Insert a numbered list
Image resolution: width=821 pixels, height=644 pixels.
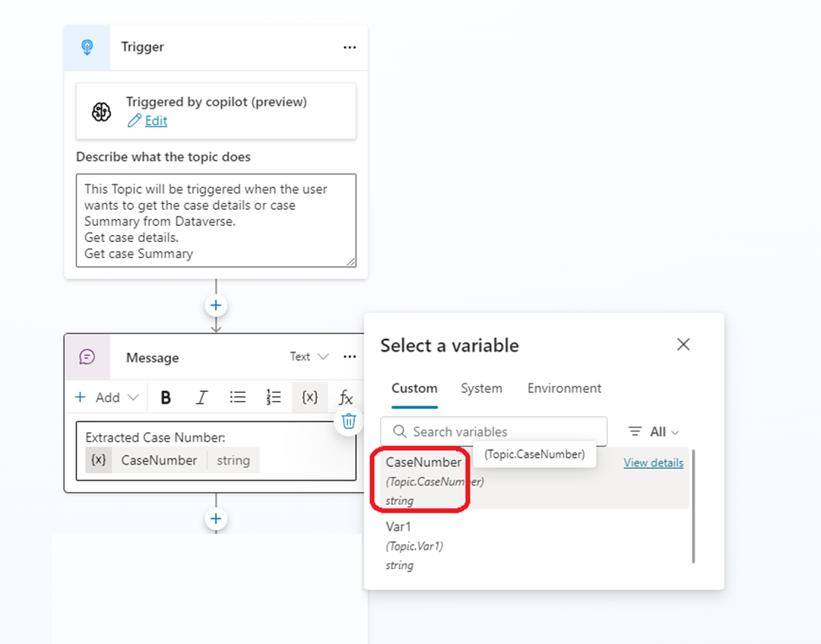(x=273, y=398)
